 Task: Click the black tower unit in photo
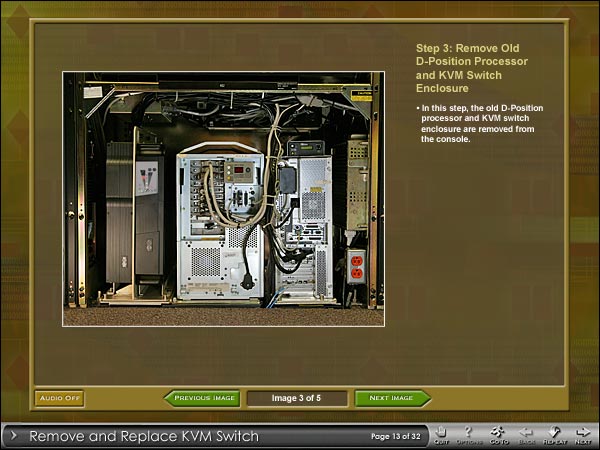coord(134,215)
